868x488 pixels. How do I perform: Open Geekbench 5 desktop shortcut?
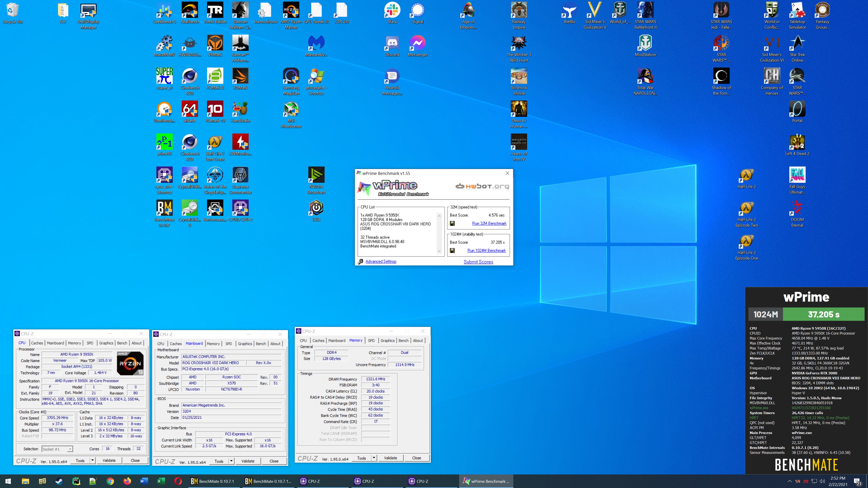tap(164, 13)
